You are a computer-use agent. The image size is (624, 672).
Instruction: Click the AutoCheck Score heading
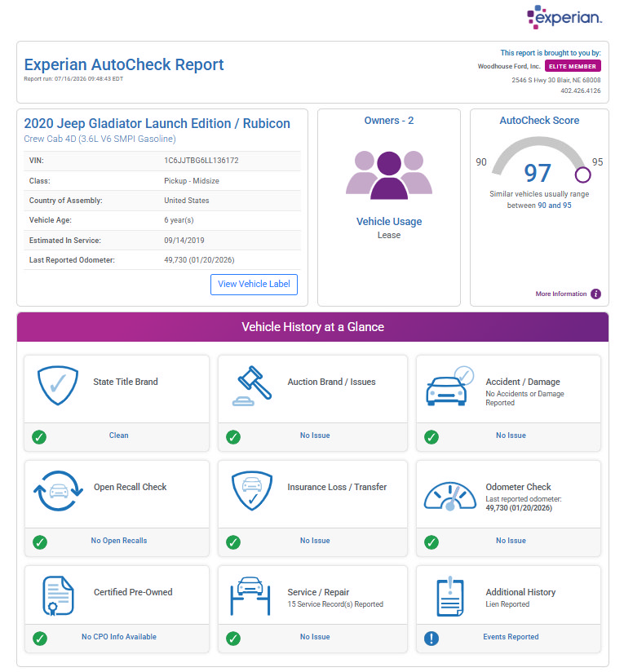pos(539,121)
